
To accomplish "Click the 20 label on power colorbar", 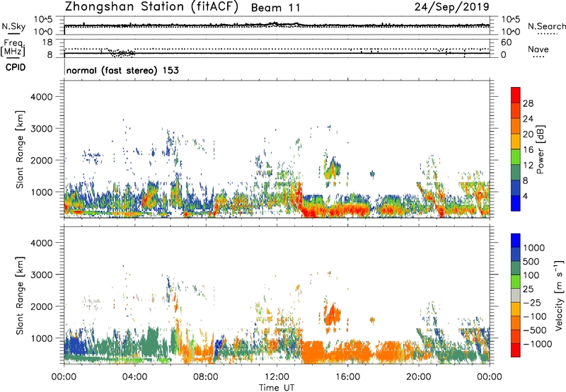I will [x=528, y=134].
